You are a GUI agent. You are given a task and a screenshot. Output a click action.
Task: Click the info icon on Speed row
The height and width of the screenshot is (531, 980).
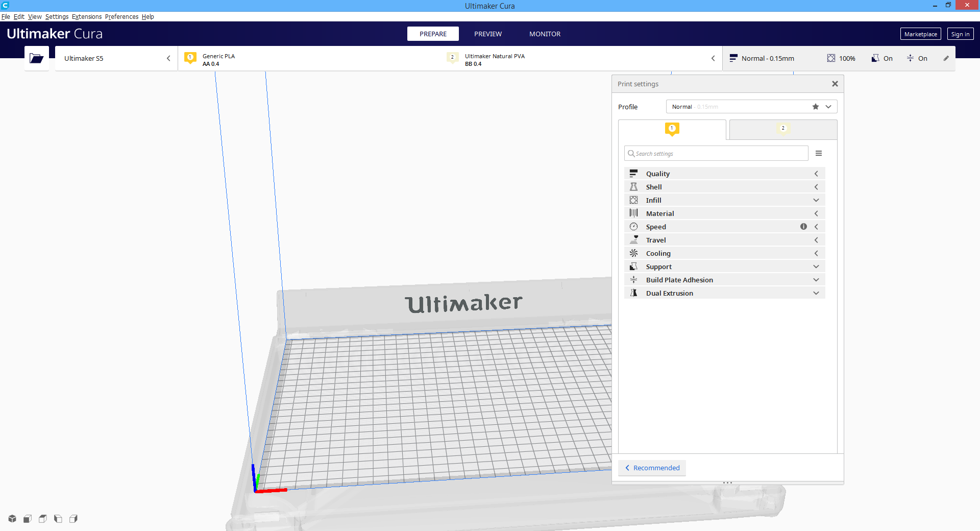(x=803, y=227)
